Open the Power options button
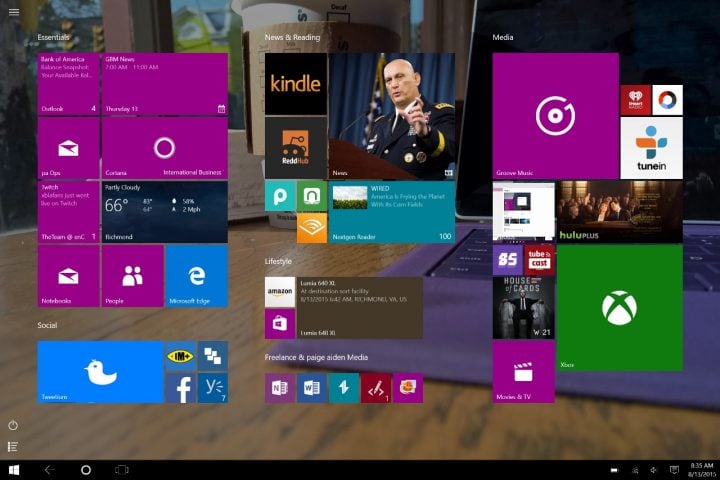720x480 pixels. click(13, 425)
